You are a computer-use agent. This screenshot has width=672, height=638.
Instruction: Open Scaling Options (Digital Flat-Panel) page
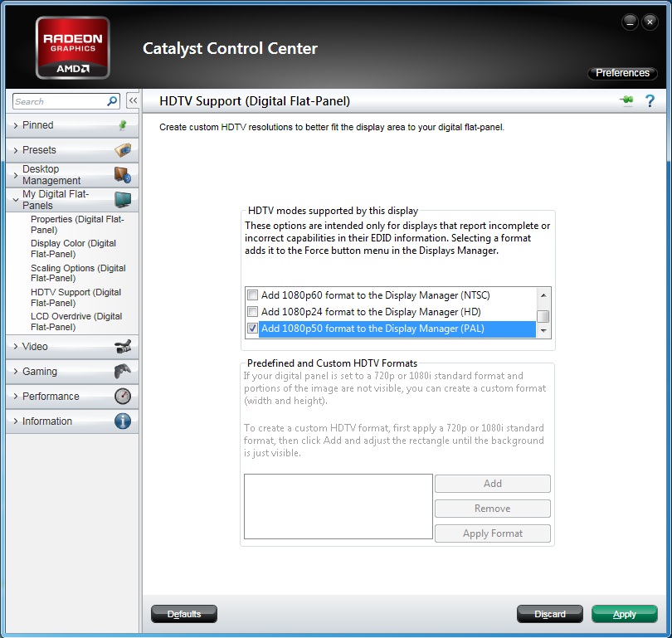pyautogui.click(x=78, y=273)
